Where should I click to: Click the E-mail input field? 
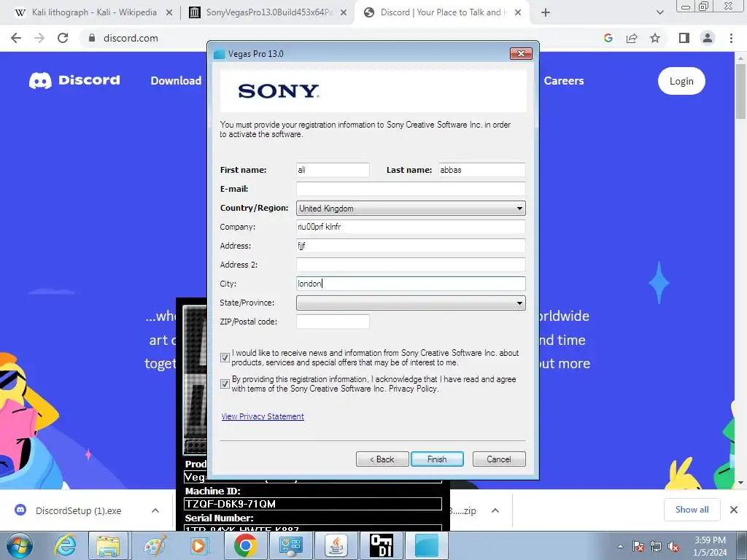point(411,189)
